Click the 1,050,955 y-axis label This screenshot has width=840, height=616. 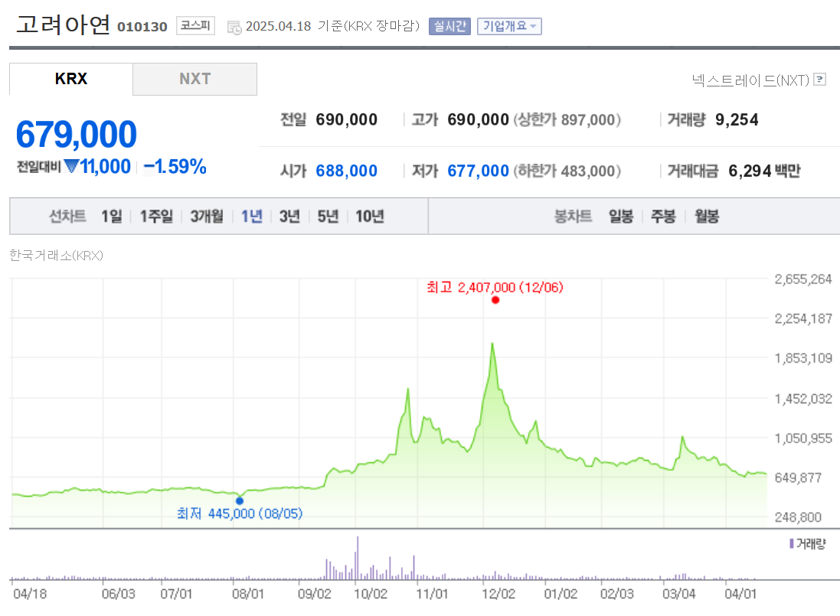tap(803, 438)
